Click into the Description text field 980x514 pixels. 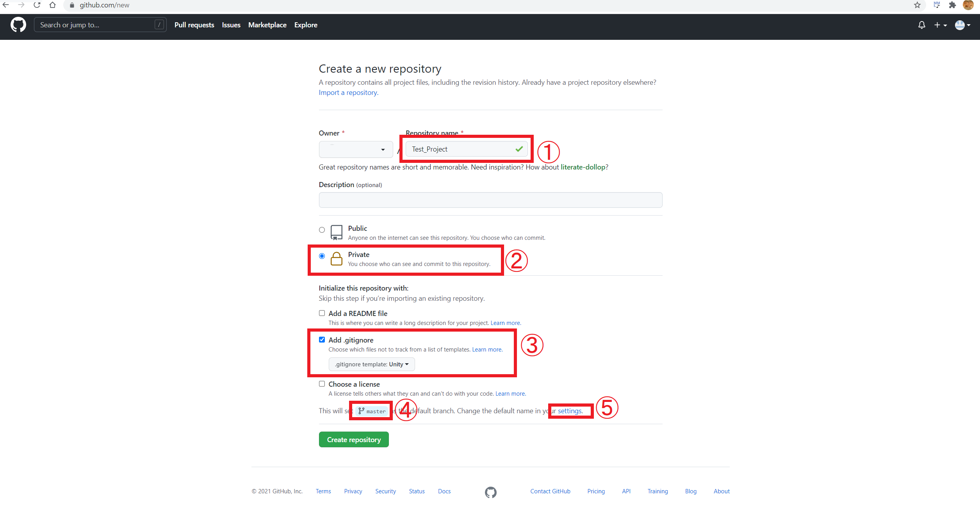pyautogui.click(x=490, y=200)
